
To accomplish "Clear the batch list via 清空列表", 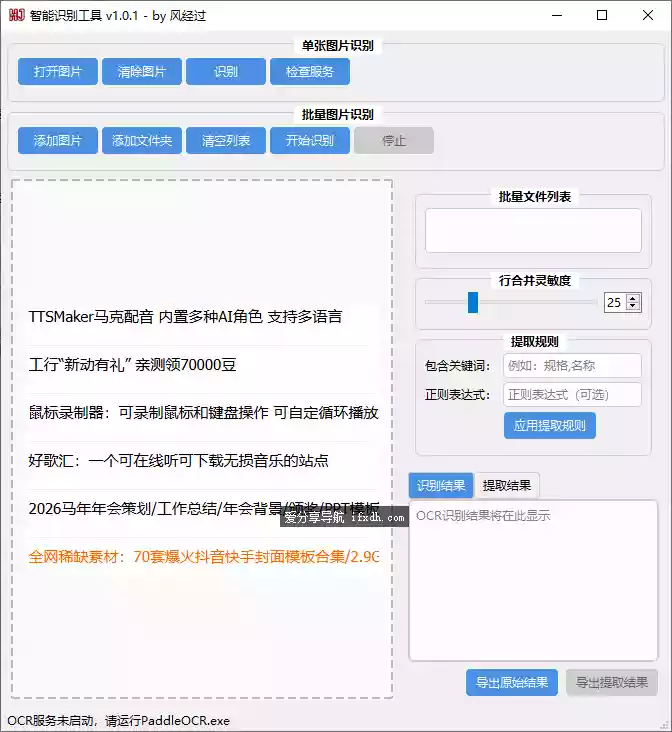I will tap(226, 141).
